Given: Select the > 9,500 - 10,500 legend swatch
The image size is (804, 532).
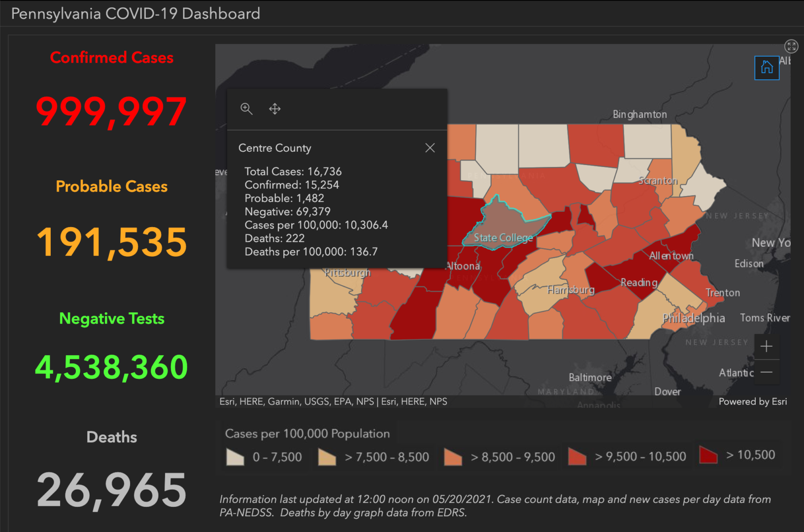Looking at the screenshot, I should pyautogui.click(x=577, y=457).
